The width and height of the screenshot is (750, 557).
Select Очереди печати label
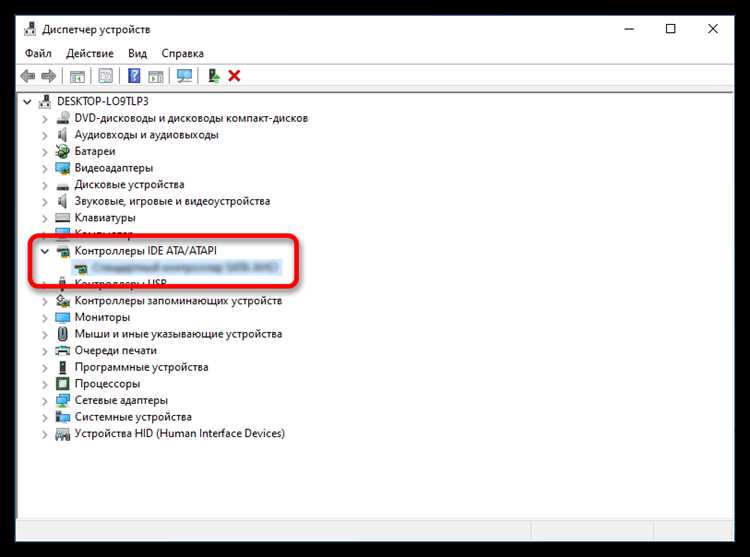tap(115, 350)
